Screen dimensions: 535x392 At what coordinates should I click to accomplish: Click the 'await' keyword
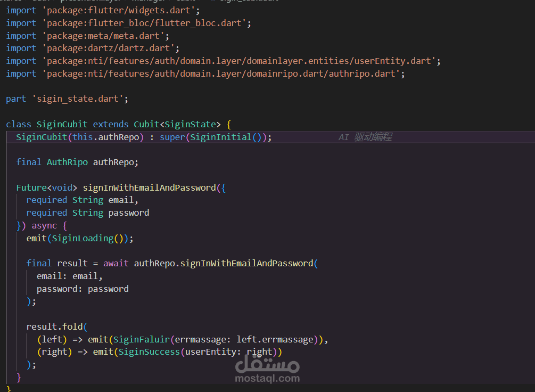tap(116, 263)
